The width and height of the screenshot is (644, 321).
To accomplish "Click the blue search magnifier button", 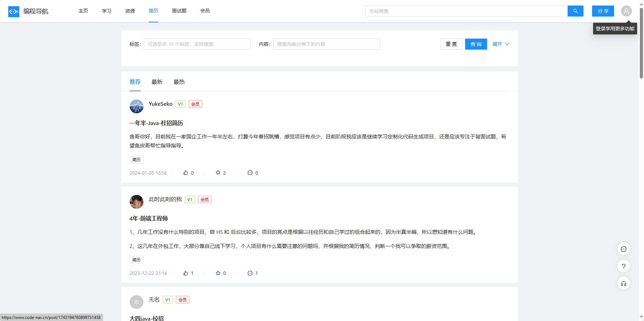I will pyautogui.click(x=575, y=11).
